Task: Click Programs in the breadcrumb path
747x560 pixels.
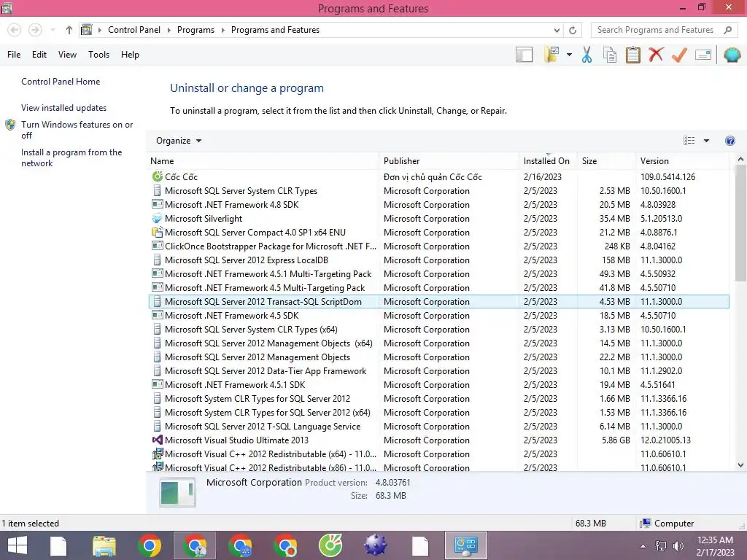Action: 196,30
